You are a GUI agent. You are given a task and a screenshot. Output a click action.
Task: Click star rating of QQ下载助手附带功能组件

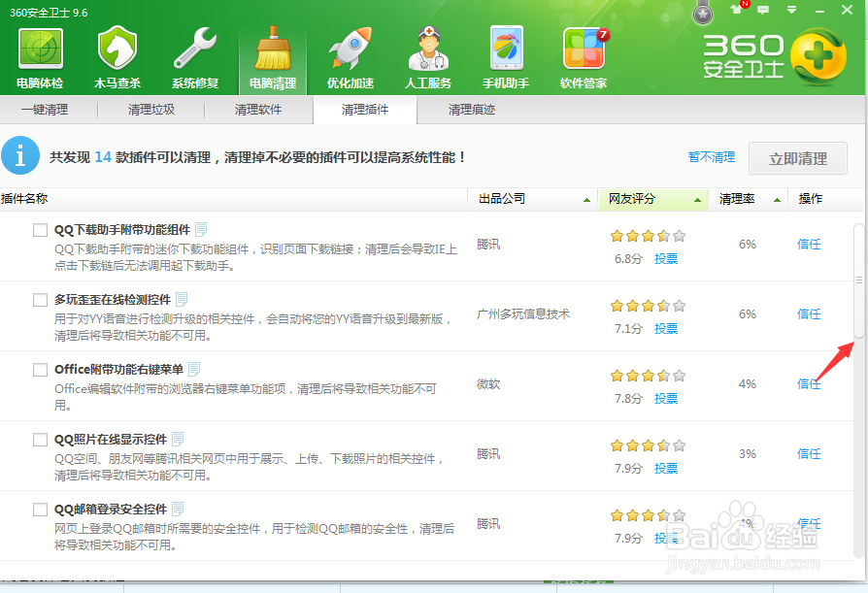click(649, 236)
